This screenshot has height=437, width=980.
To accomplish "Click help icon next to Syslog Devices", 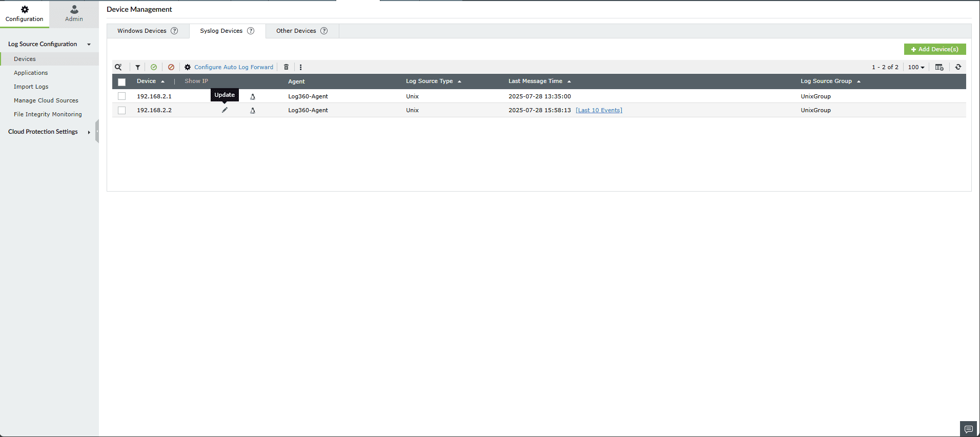I will (251, 31).
